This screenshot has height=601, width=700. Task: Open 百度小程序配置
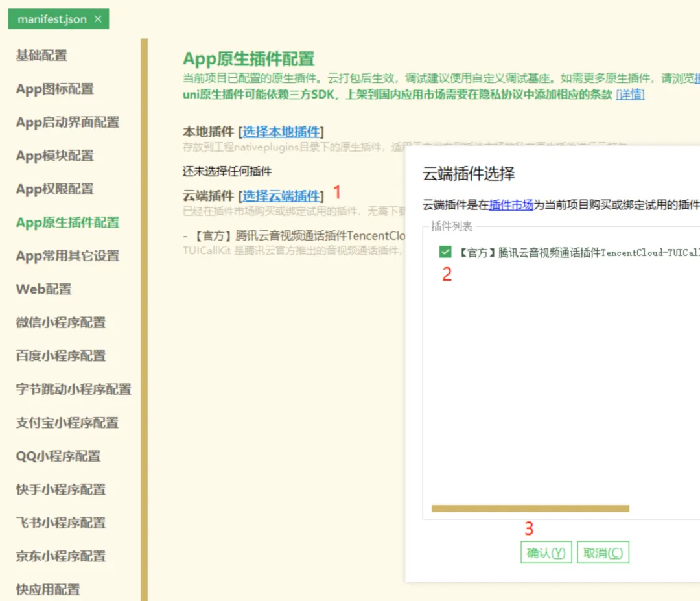61,356
